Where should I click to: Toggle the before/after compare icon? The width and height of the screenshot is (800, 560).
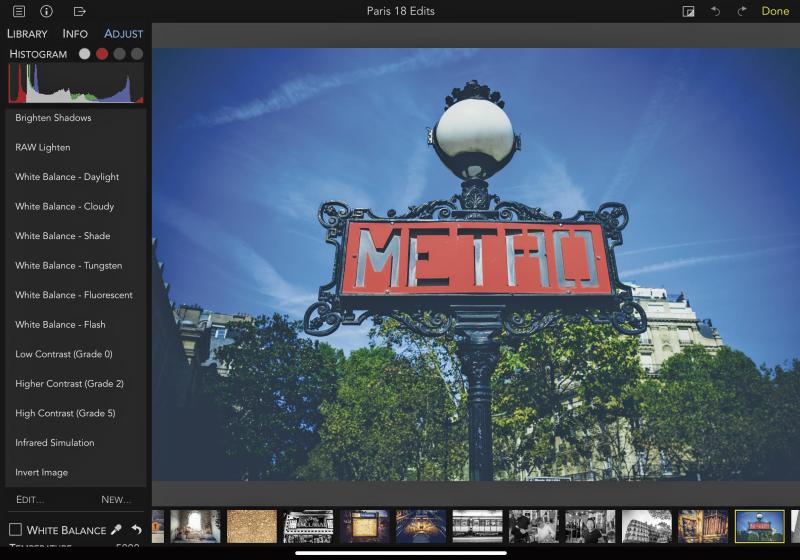[x=688, y=11]
